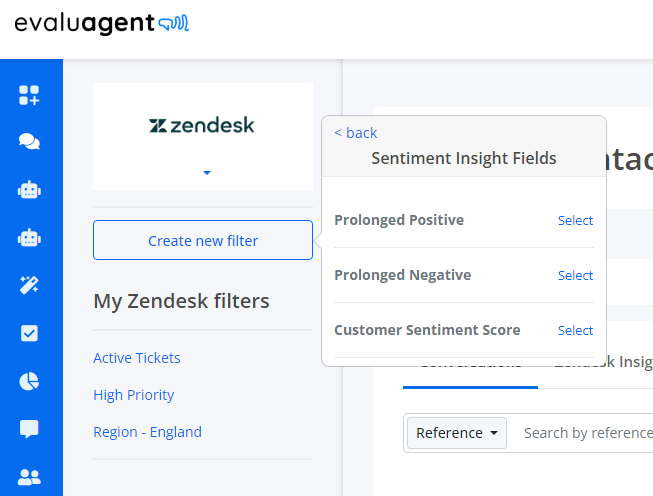The height and width of the screenshot is (496, 653).
Task: Open the conversations chat bubbles sidebar icon
Action: 29,142
